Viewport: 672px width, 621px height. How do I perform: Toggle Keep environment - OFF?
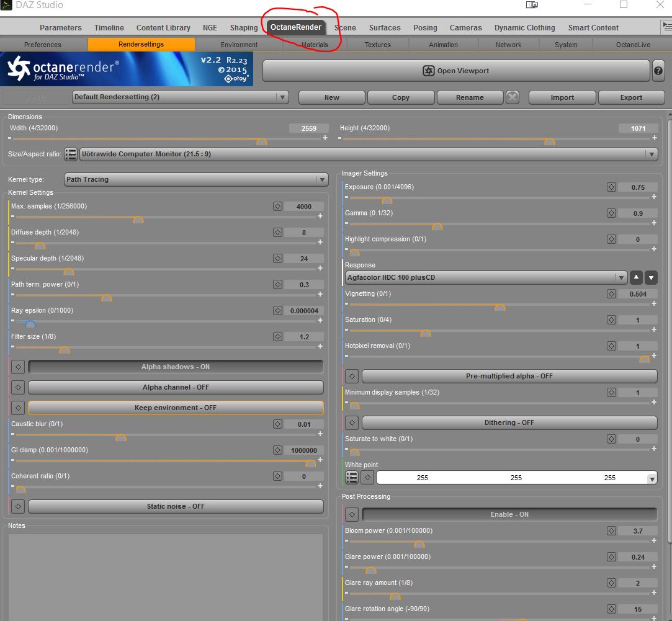tap(176, 408)
